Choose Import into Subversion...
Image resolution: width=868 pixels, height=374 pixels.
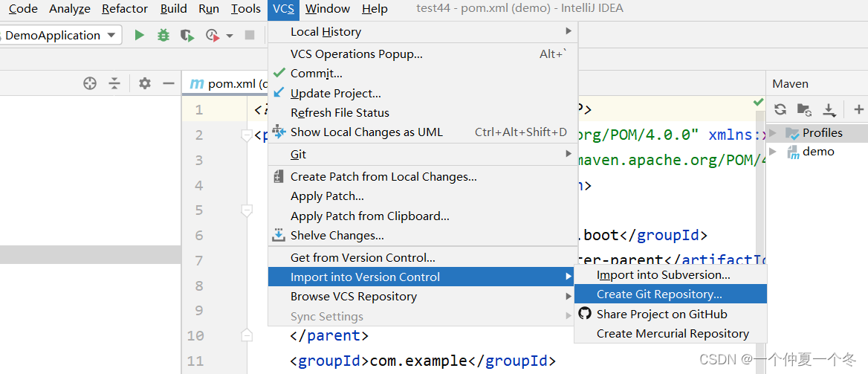point(670,275)
